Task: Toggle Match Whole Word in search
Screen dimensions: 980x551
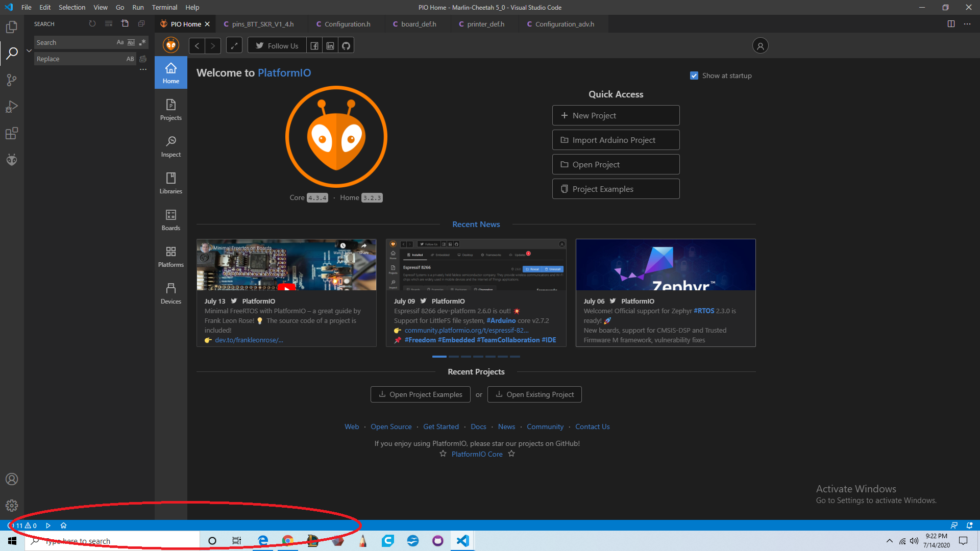Action: tap(131, 42)
